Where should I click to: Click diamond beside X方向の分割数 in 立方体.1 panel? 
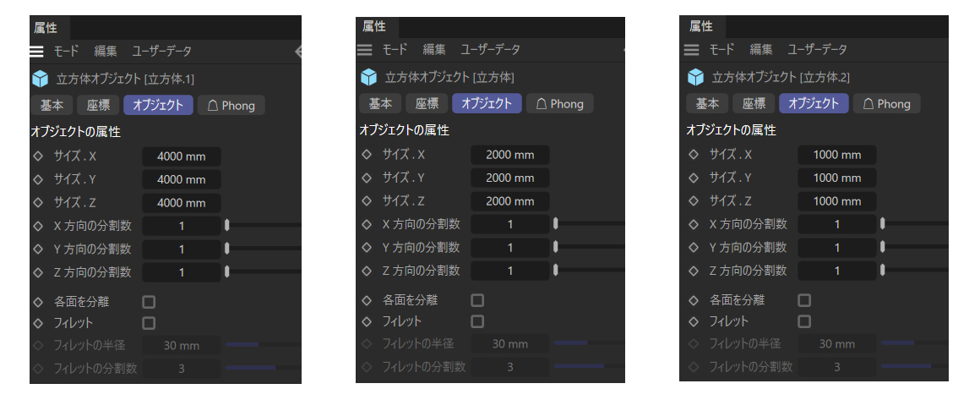click(38, 227)
